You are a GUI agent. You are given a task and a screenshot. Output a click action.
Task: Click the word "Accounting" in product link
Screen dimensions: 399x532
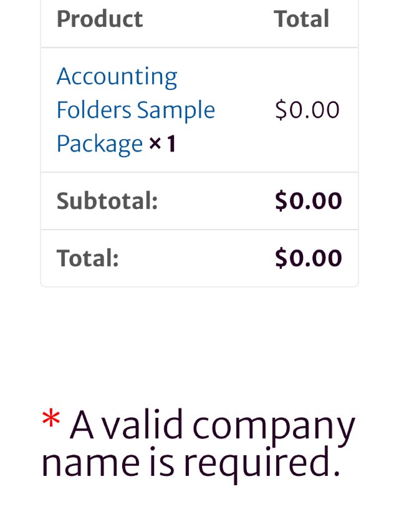point(117,77)
